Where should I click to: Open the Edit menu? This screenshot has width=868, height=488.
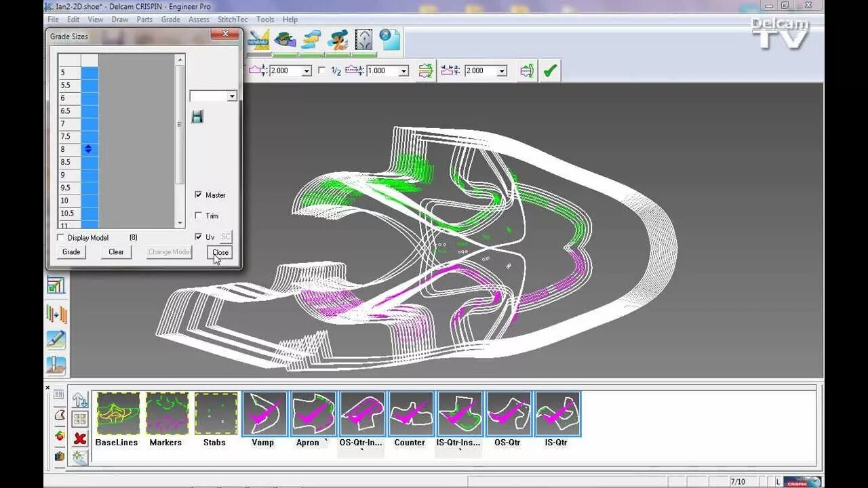coord(73,20)
